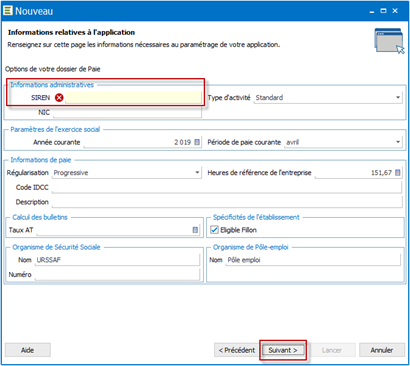Expand the Régularisation dropdown
Viewport: 410px width, 366px height.
point(197,173)
